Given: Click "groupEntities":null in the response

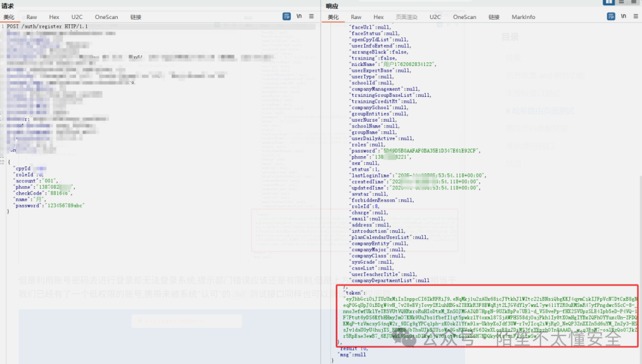Looking at the screenshot, I should [379, 113].
